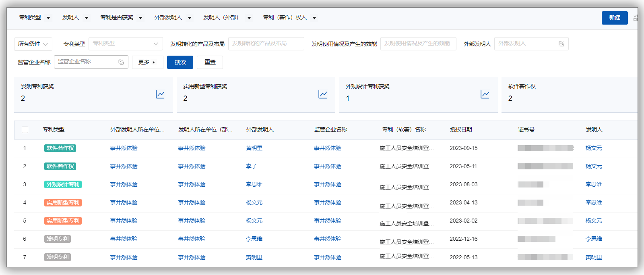Click the 外部发明人所在单位 column header
644x275 pixels.
pos(138,130)
